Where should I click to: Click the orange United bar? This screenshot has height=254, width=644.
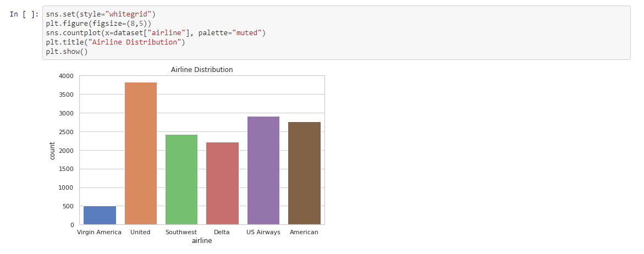click(140, 153)
